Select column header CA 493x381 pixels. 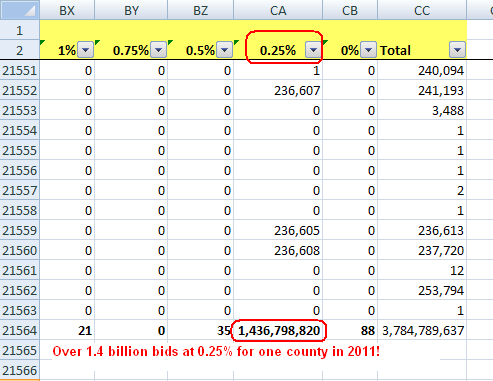pos(278,10)
